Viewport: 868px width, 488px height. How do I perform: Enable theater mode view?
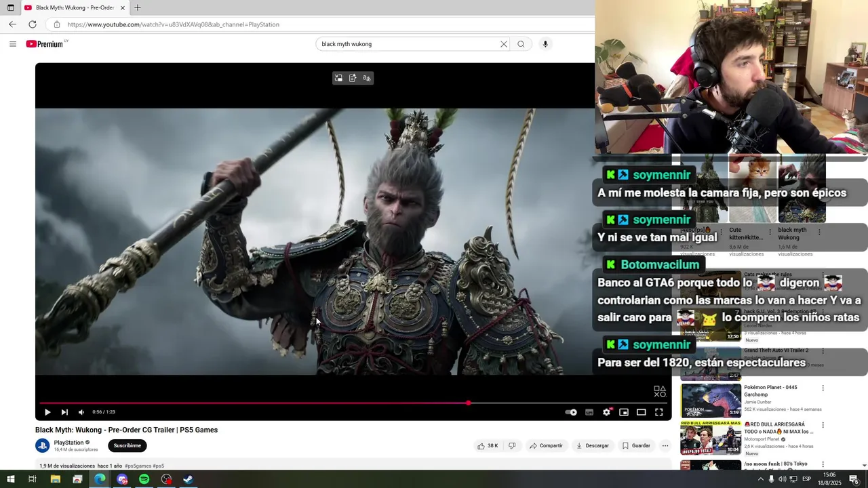pos(641,412)
